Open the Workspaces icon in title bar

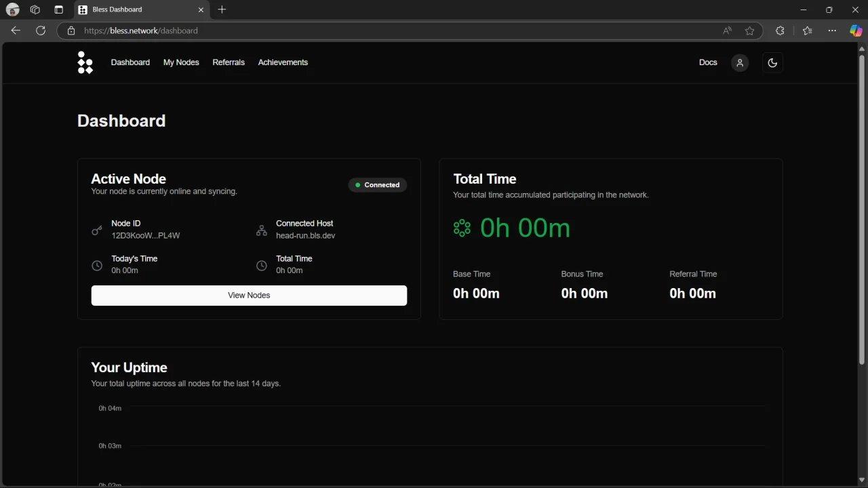pos(35,9)
